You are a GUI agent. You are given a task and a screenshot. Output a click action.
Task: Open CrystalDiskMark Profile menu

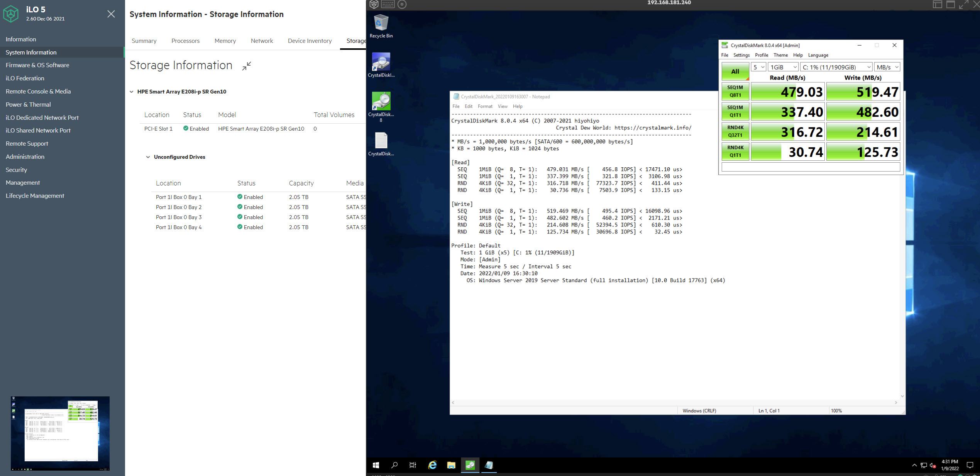coord(761,55)
